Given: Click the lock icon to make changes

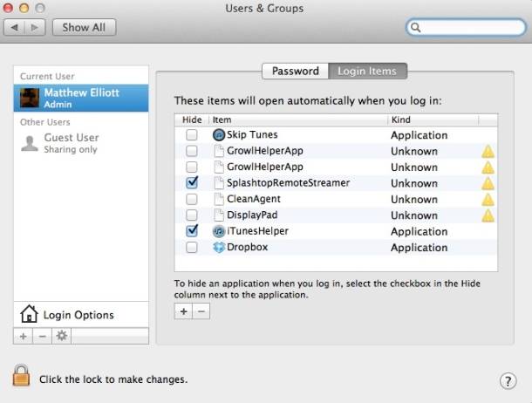Looking at the screenshot, I should pyautogui.click(x=21, y=375).
